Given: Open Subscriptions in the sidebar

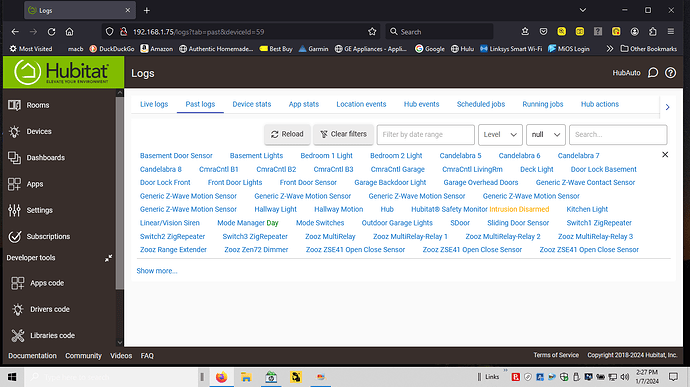Looking at the screenshot, I should (39, 236).
